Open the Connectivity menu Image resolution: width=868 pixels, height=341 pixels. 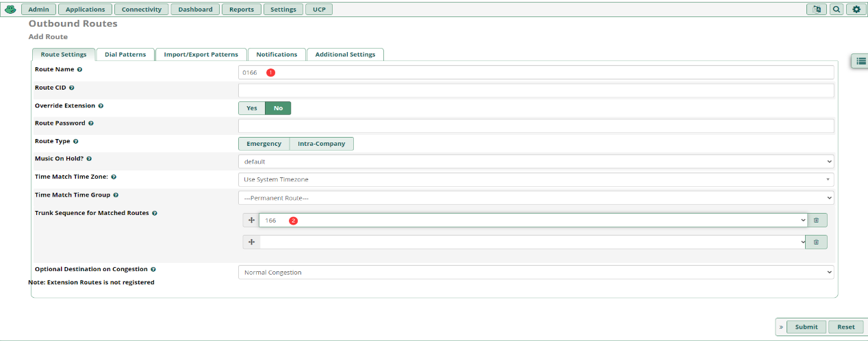142,10
